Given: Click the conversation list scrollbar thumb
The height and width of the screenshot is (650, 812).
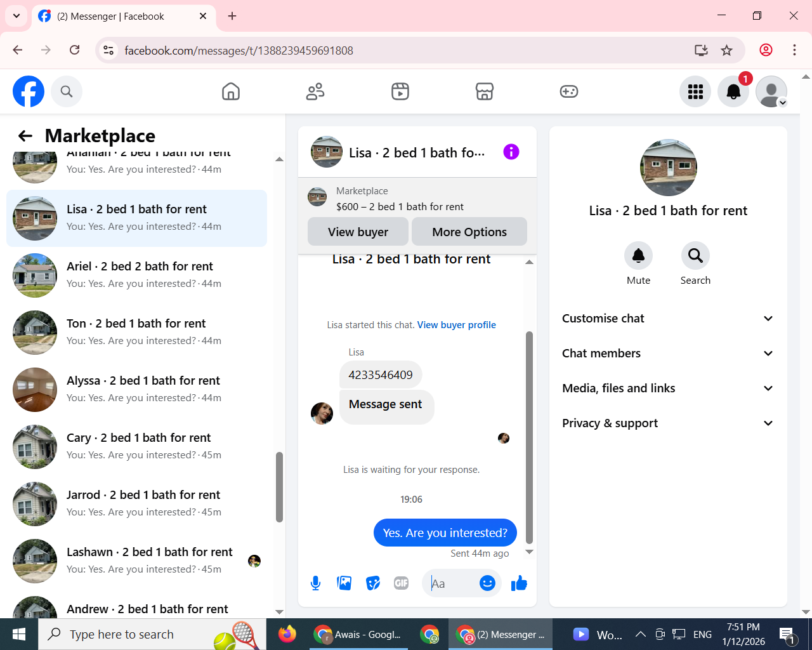Looking at the screenshot, I should click(279, 487).
